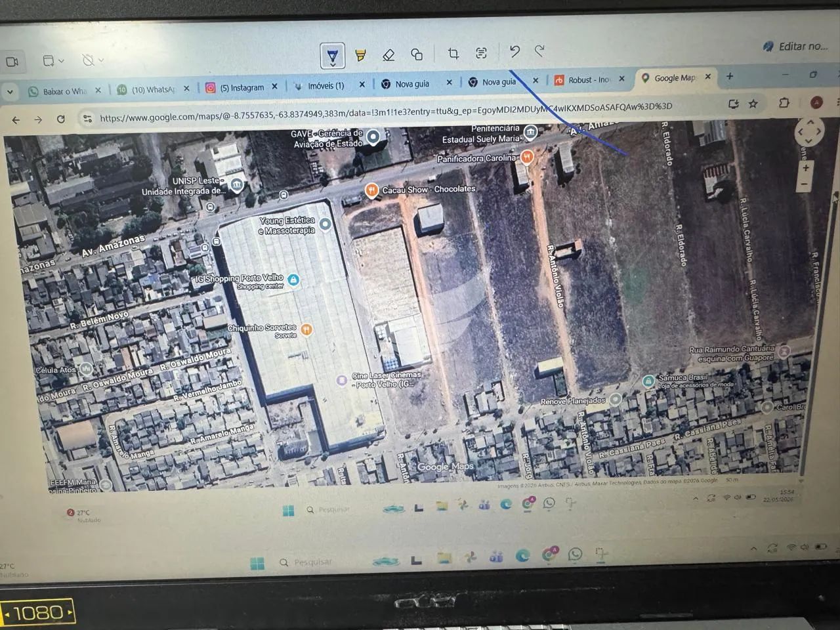This screenshot has width=840, height=630.
Task: Go forward with Chrome's forward arrow
Action: tap(38, 119)
